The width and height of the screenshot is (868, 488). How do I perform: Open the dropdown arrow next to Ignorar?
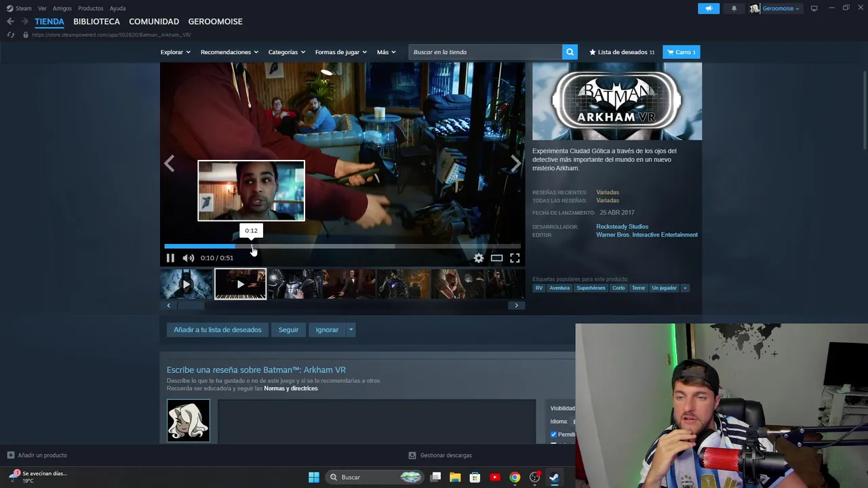click(351, 330)
